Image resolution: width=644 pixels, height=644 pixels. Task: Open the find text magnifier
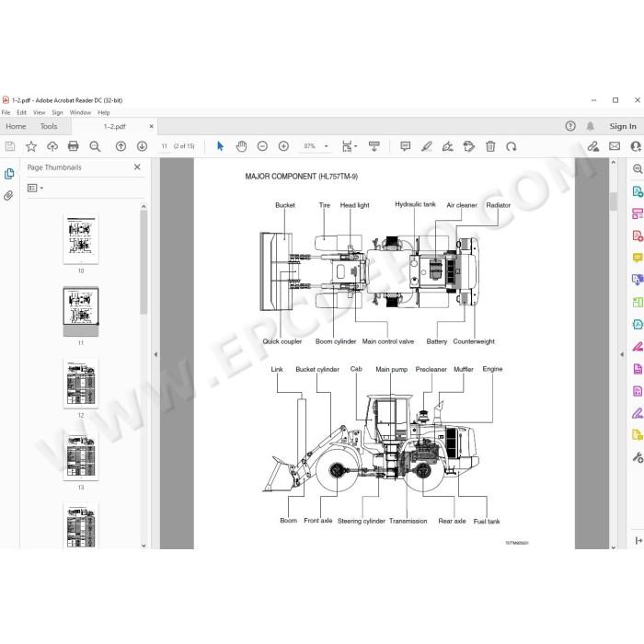(95, 146)
